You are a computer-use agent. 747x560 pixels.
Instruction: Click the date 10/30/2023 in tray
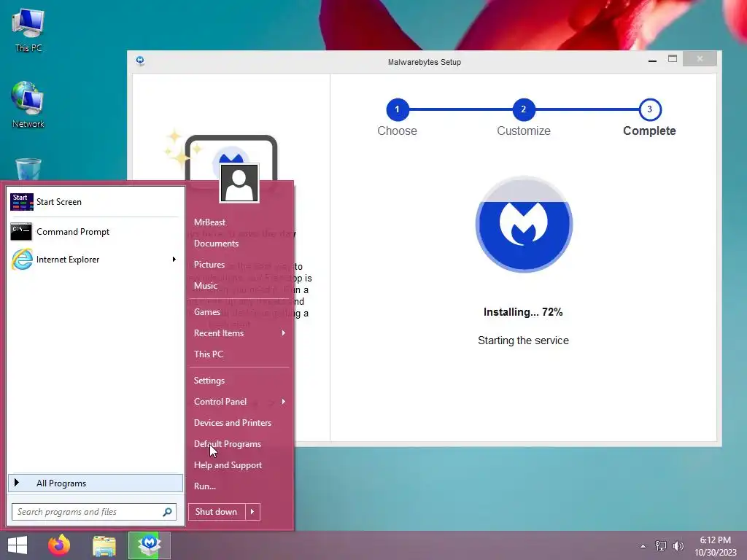coord(715,553)
